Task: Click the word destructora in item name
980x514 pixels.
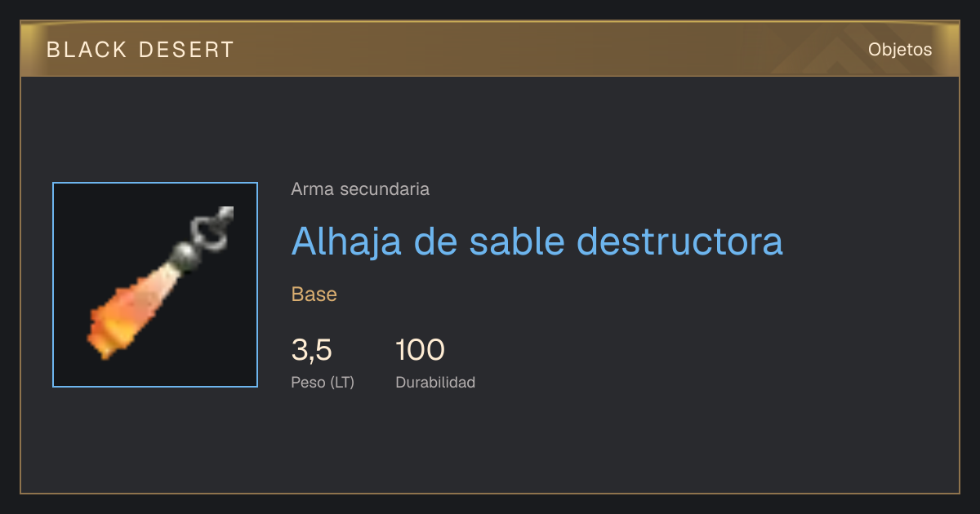Action: (680, 241)
